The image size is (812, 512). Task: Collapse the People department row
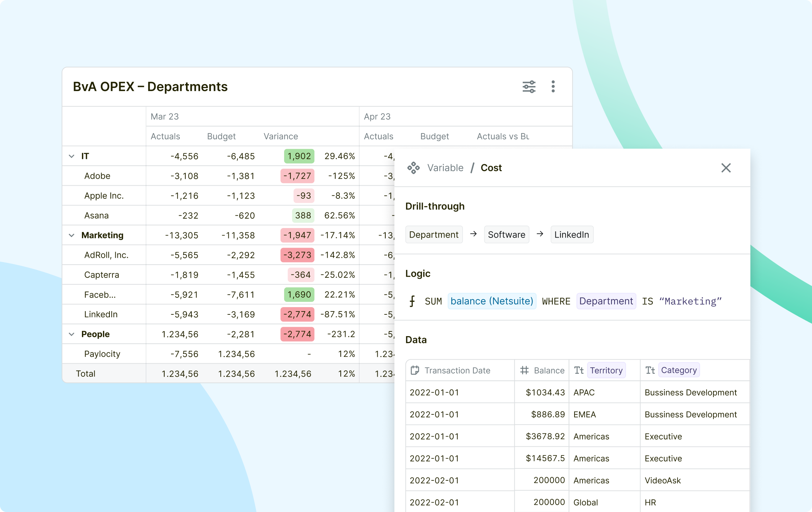coord(71,334)
